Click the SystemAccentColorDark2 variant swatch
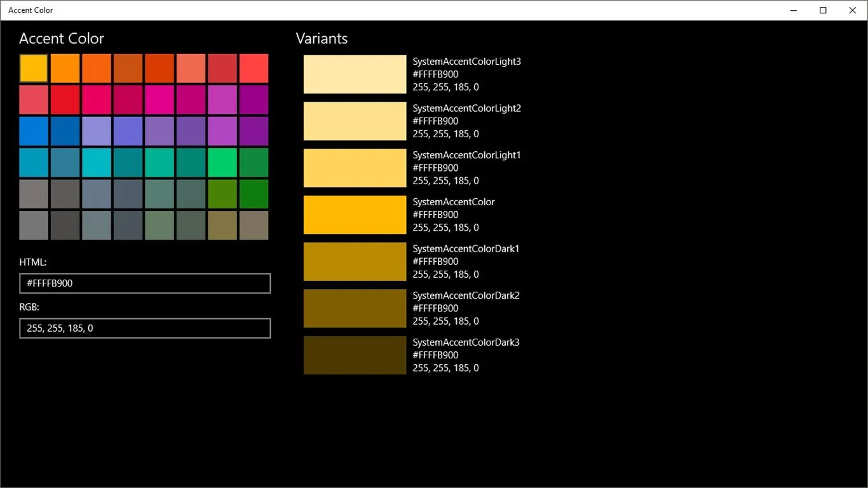The height and width of the screenshot is (488, 868). 355,308
